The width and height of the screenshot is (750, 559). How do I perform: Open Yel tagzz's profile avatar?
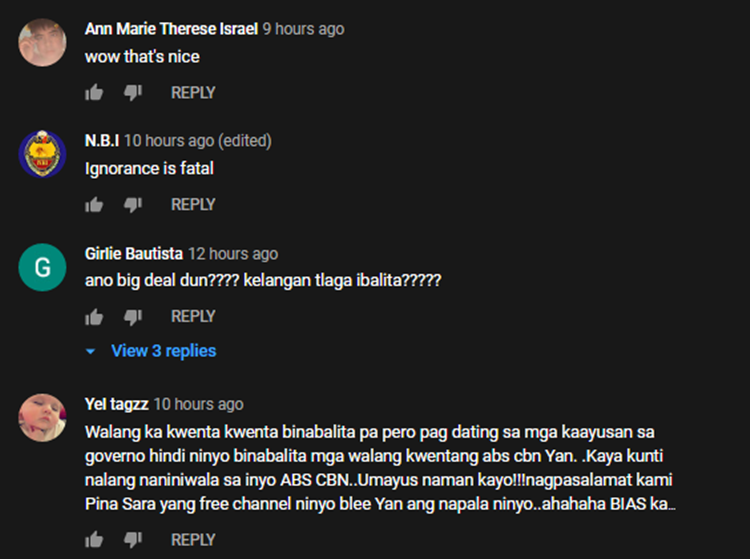43,417
